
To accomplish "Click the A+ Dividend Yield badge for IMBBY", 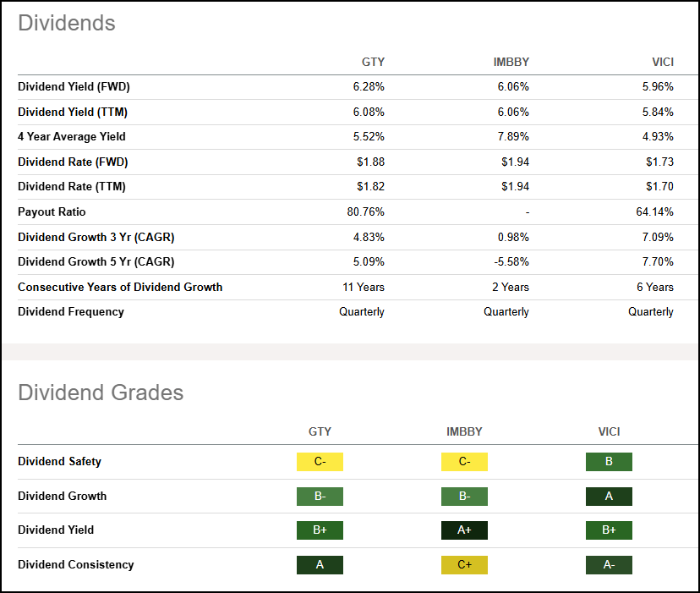I will click(x=464, y=530).
